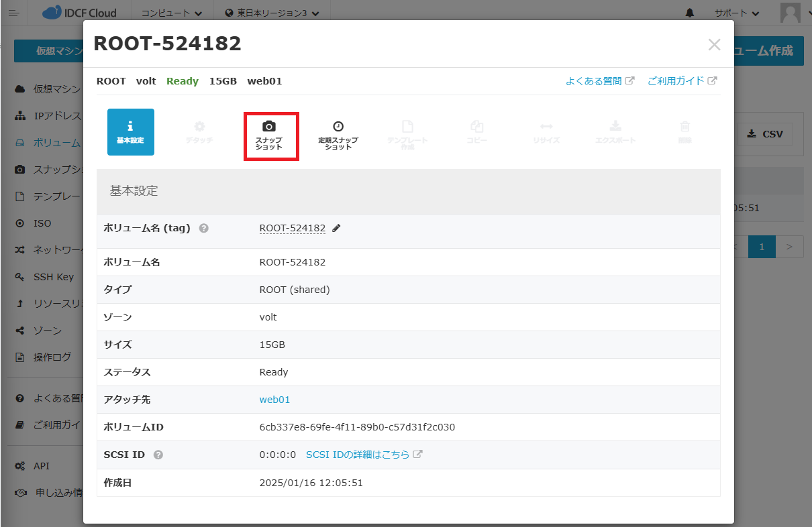The image size is (812, 527).
Task: Click help icon next to SCSI ID
Action: click(x=158, y=455)
